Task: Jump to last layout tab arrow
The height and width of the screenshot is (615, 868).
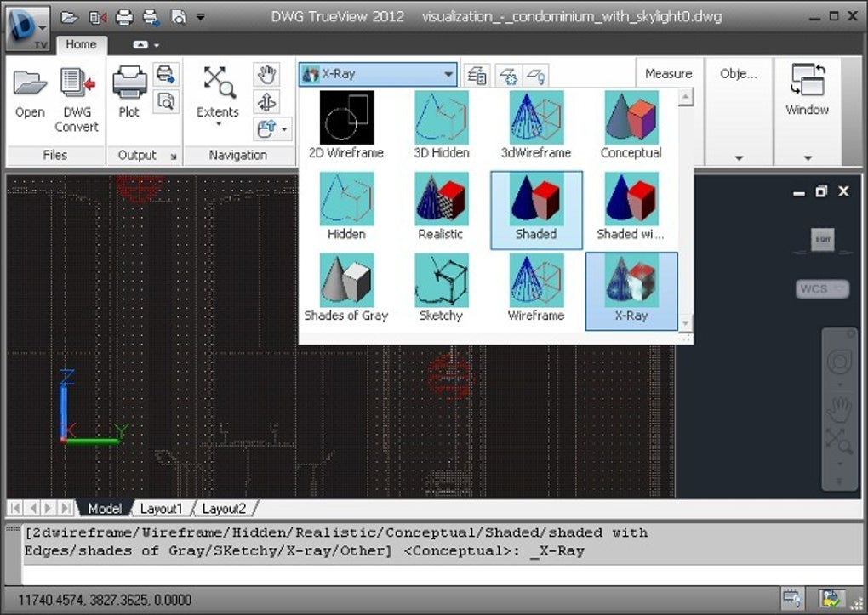Action: [x=66, y=508]
